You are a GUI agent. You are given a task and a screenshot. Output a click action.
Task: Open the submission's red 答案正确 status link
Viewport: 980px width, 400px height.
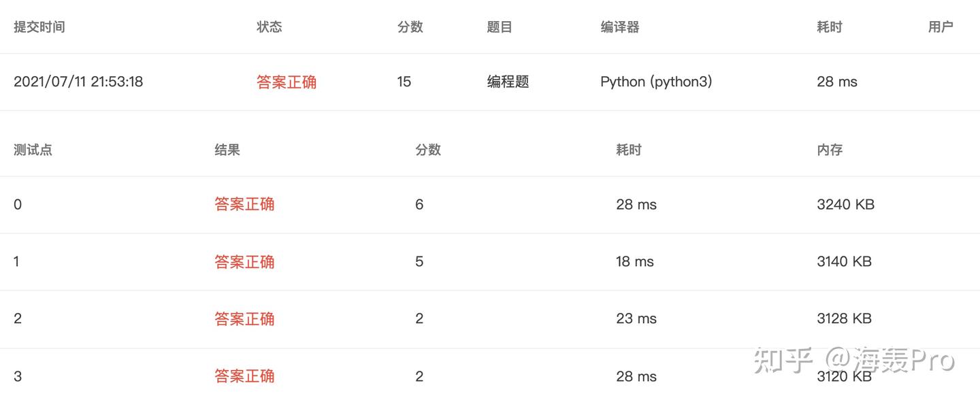(287, 82)
